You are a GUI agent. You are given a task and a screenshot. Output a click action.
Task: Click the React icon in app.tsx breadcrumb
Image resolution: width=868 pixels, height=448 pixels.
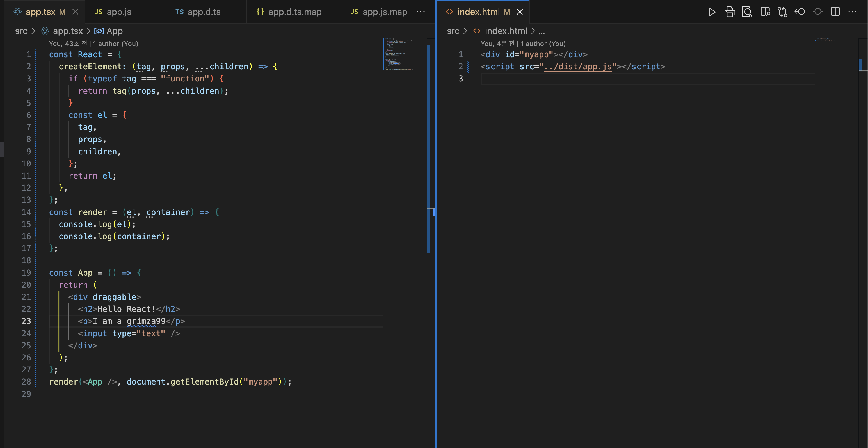(45, 31)
